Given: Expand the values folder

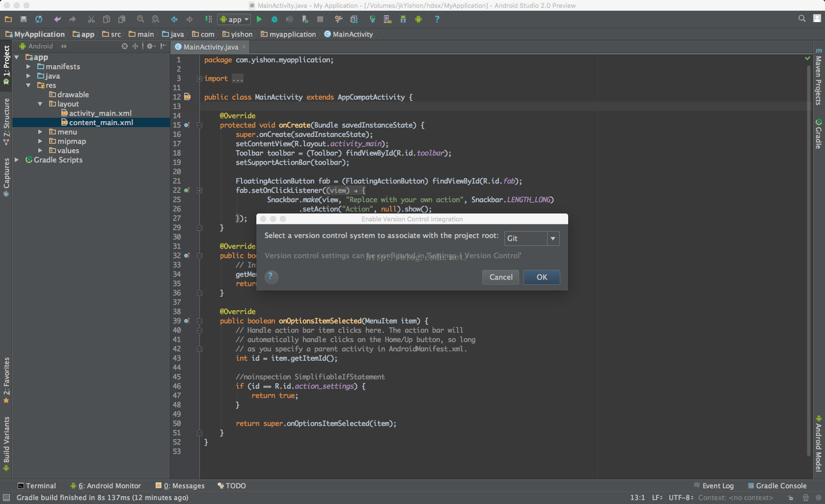Looking at the screenshot, I should pyautogui.click(x=40, y=151).
